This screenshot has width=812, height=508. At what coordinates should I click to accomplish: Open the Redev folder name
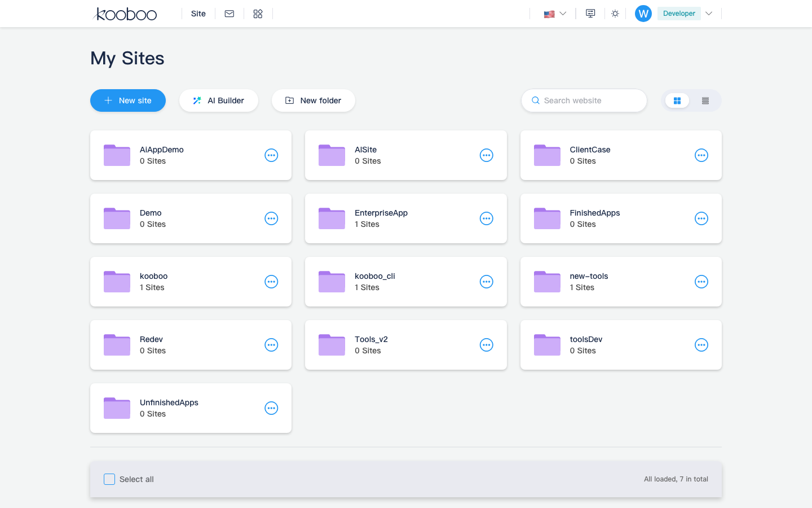[151, 339]
